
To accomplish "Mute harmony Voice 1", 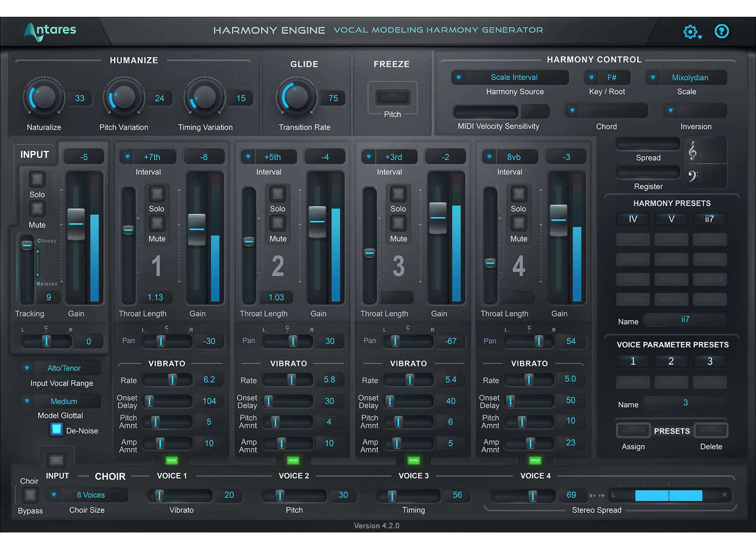I will click(x=157, y=223).
